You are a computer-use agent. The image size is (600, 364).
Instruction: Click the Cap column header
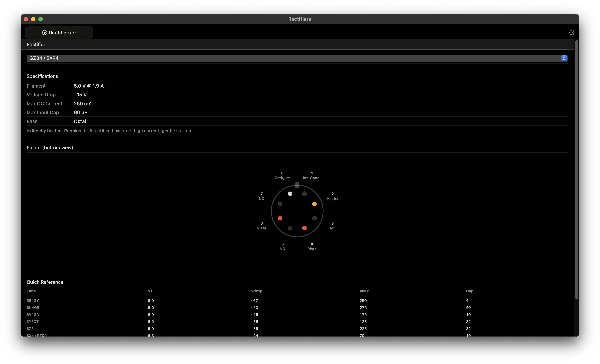click(469, 291)
